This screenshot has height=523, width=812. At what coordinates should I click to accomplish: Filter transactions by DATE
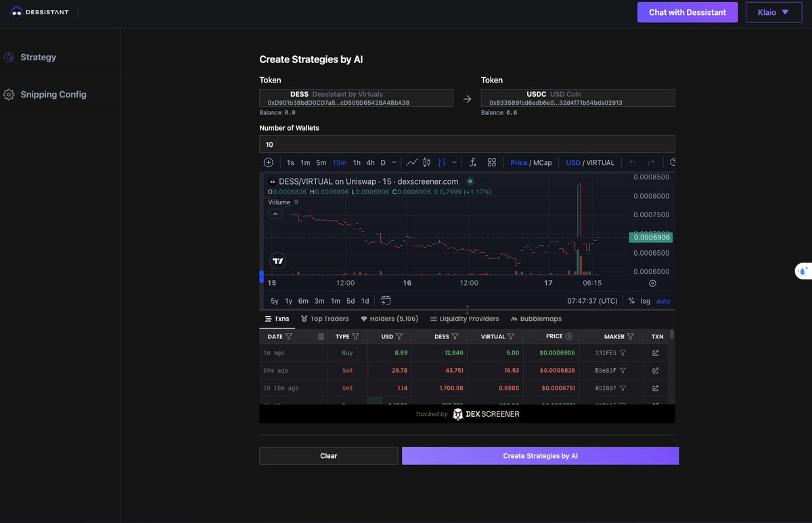[289, 336]
